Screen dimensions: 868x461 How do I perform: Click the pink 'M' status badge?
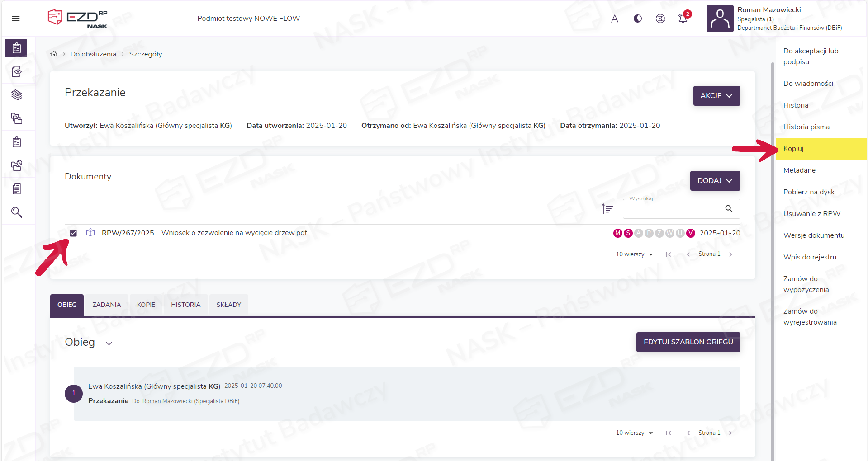(617, 233)
